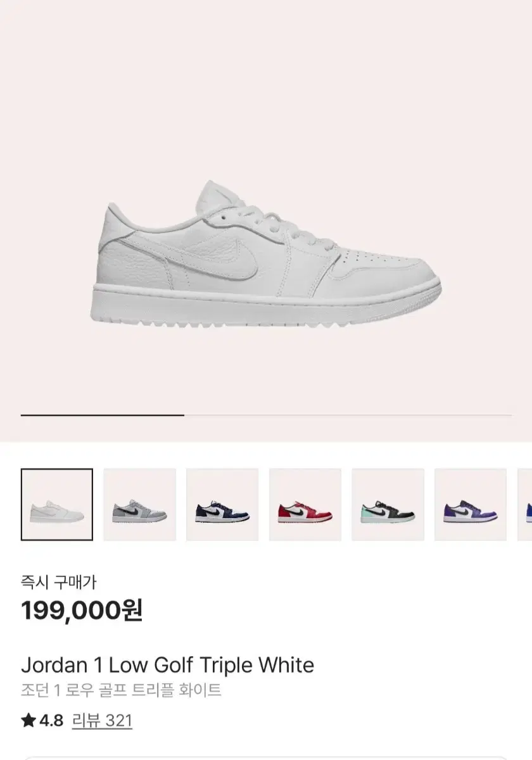Pick the purple shoe colorway thumbnail
The image size is (532, 760).
click(x=471, y=504)
